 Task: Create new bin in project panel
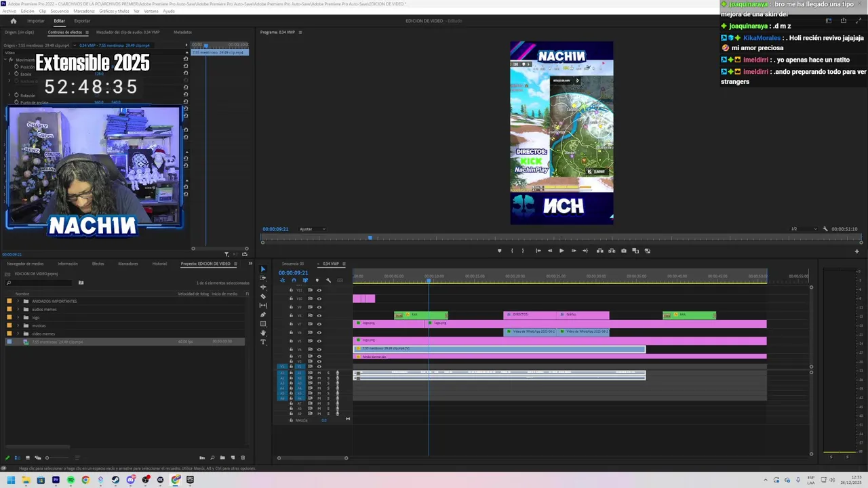click(x=222, y=457)
